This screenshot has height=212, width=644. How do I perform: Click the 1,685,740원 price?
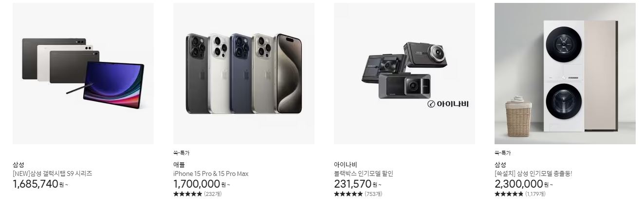[40, 184]
